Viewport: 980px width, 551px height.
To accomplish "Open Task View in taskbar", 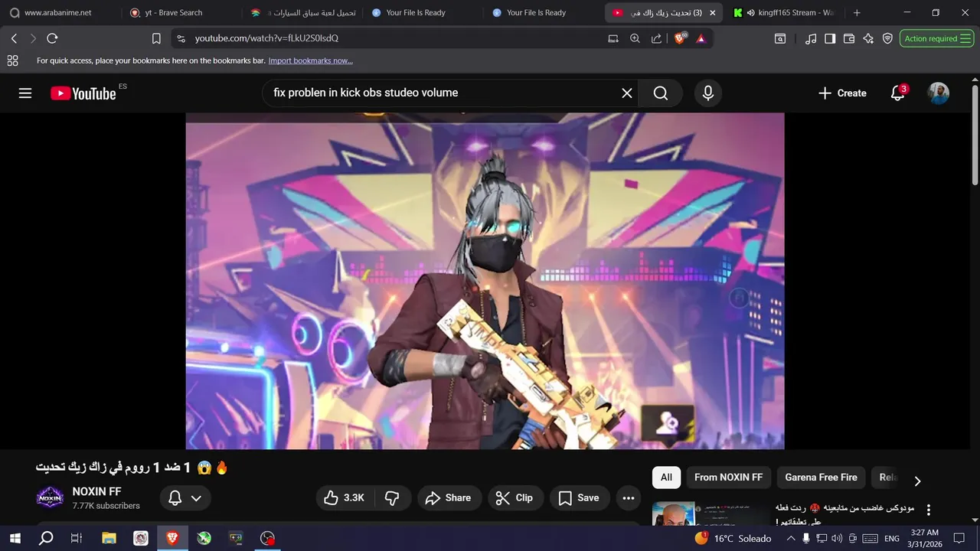I will (x=77, y=538).
